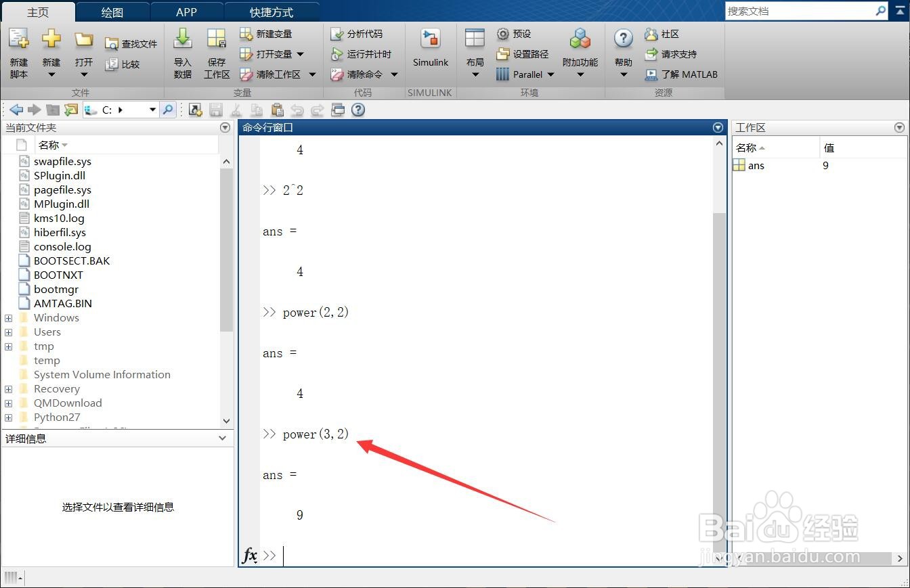Click the quick toolbar help icon
910x588 pixels.
coord(358,110)
